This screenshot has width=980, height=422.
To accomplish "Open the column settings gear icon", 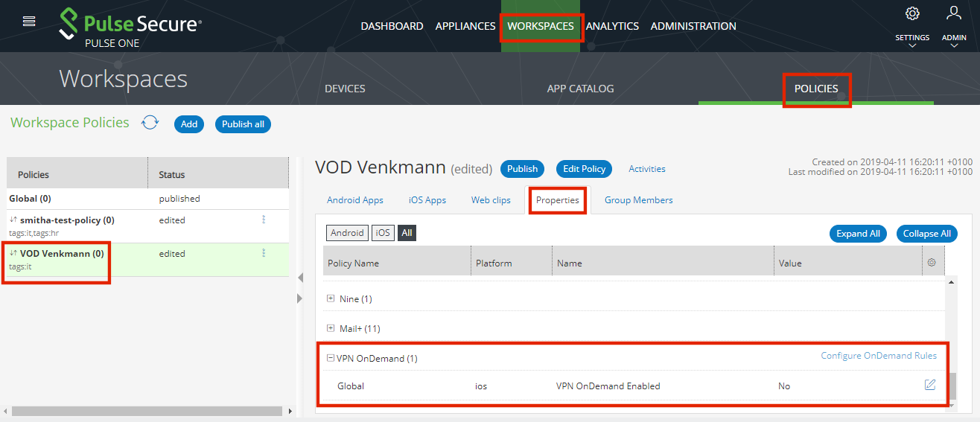I will click(x=931, y=263).
